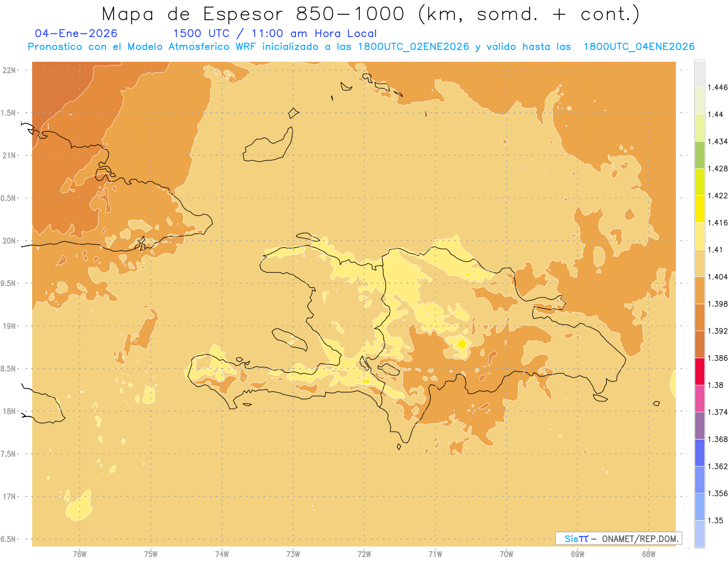Click the green swatch in the colorbar
Screen dimensions: 728x562
(x=699, y=155)
